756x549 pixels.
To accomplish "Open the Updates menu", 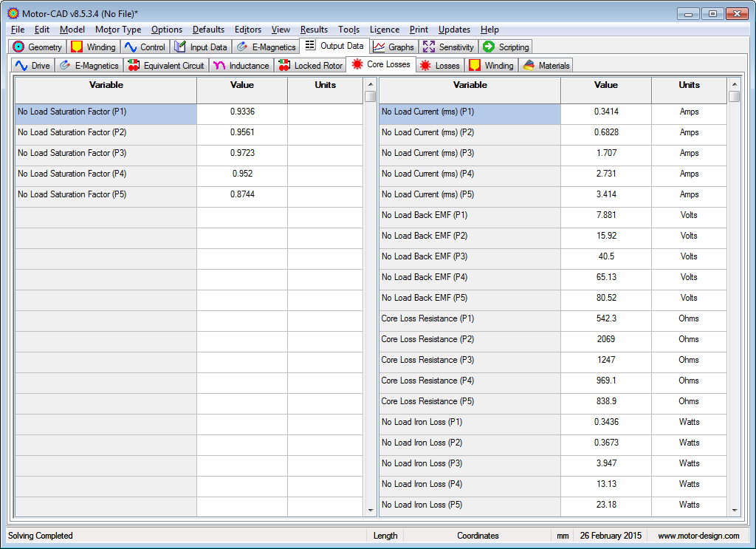I will point(454,30).
